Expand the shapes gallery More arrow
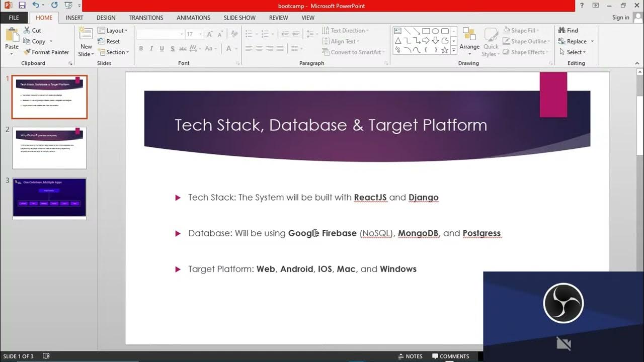 453,50
